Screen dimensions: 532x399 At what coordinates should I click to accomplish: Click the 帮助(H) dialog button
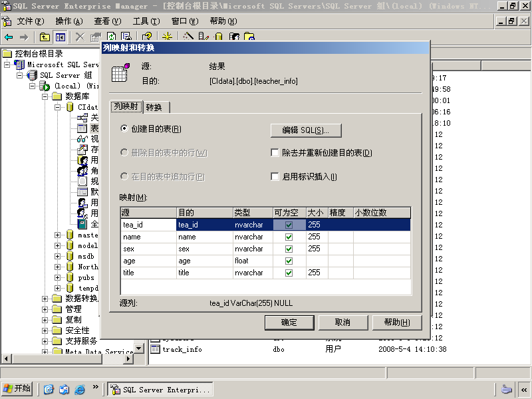[397, 323]
